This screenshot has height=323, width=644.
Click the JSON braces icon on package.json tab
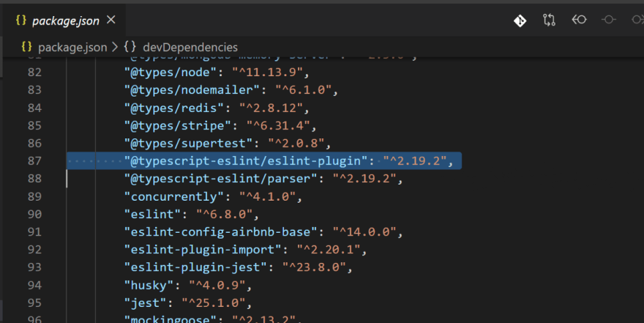pos(21,20)
